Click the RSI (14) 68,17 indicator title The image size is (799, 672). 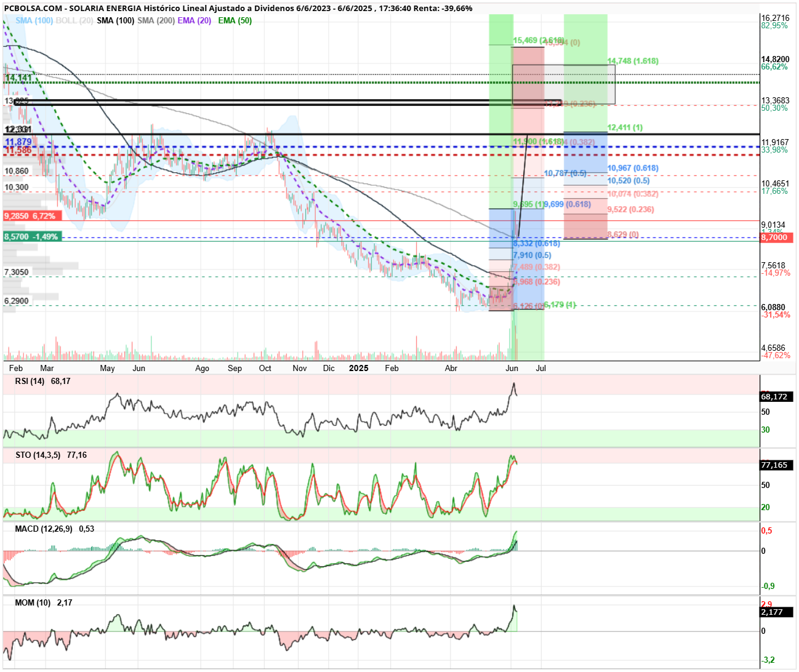point(42,382)
